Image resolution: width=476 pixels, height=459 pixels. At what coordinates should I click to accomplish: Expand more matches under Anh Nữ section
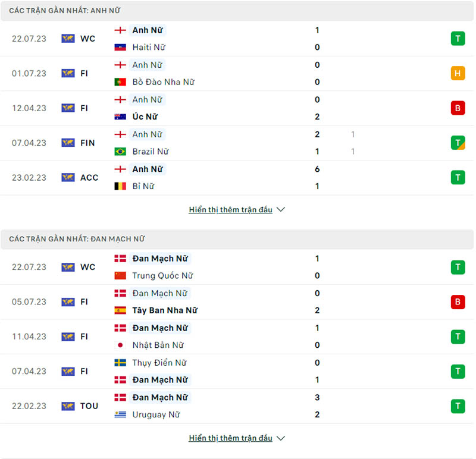[x=237, y=210]
